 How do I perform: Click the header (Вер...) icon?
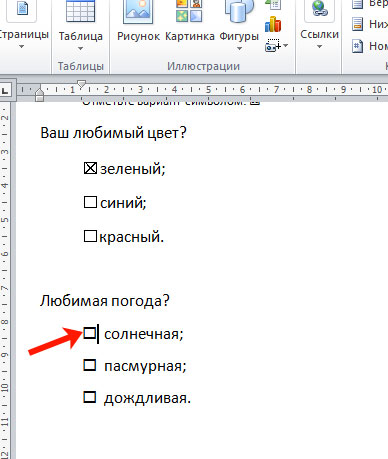tap(358, 4)
